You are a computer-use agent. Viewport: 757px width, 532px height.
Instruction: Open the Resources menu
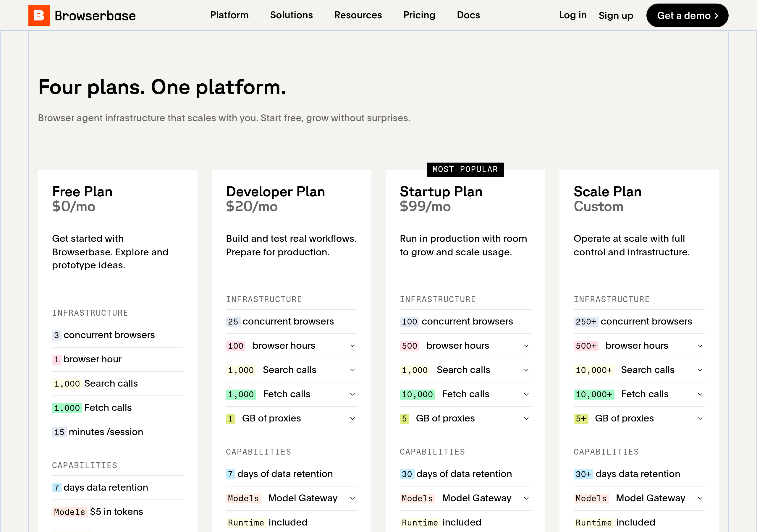click(x=358, y=15)
